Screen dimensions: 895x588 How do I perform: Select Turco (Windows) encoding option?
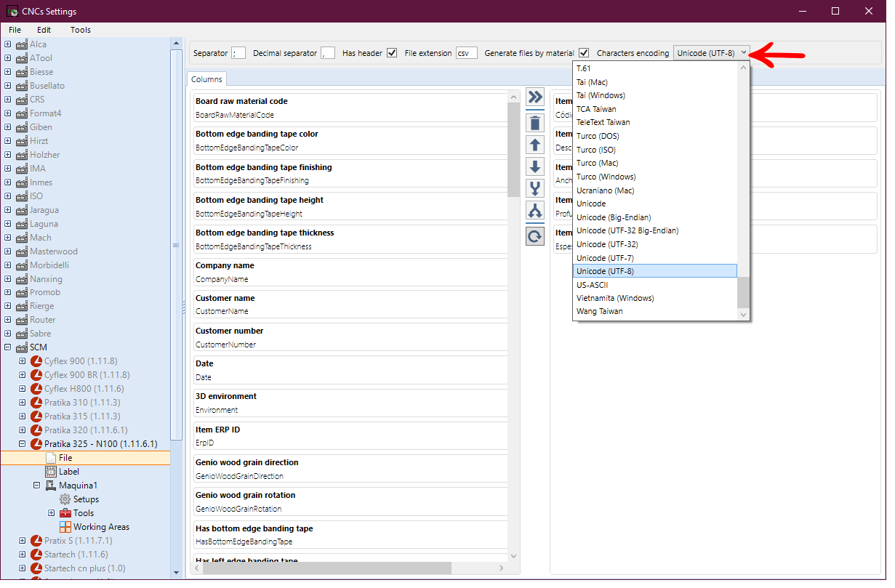[655, 177]
